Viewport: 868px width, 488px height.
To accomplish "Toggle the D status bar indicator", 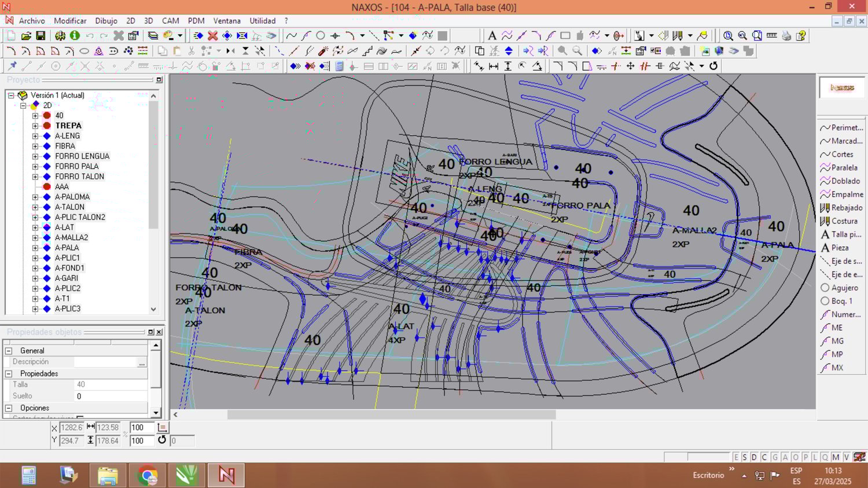I will point(754,457).
